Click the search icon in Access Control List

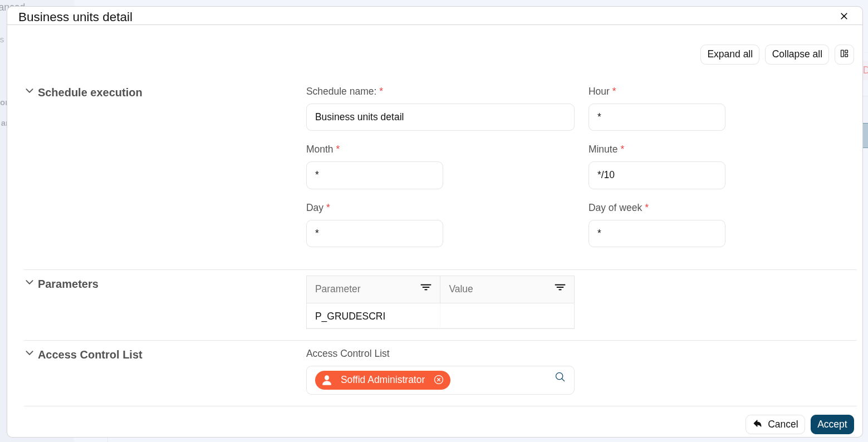[560, 377]
